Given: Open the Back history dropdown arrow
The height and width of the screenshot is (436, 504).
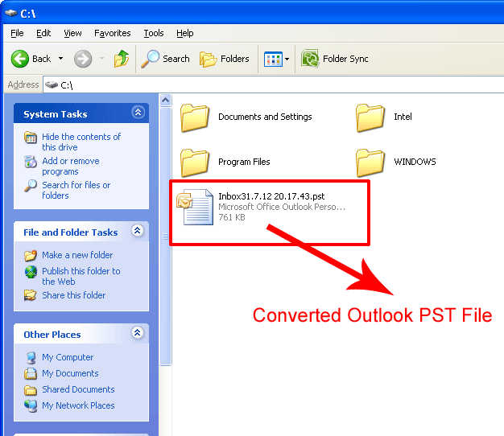Looking at the screenshot, I should click(60, 59).
